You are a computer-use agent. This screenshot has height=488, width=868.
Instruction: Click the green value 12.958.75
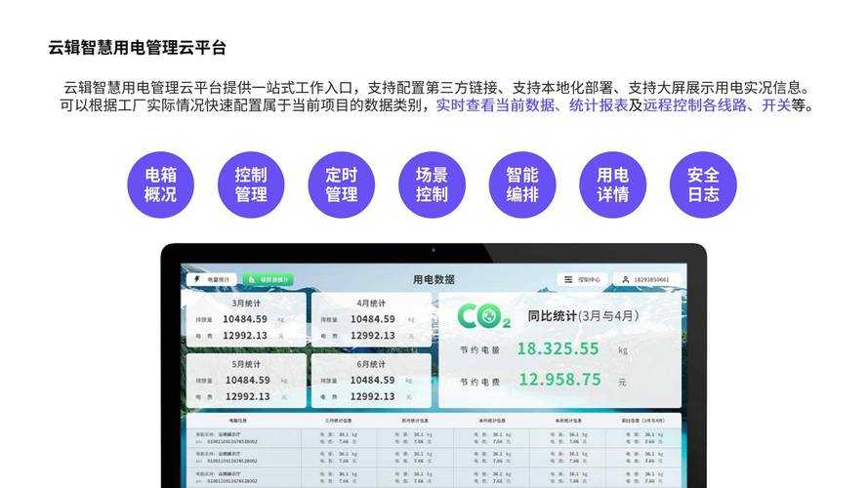click(559, 380)
